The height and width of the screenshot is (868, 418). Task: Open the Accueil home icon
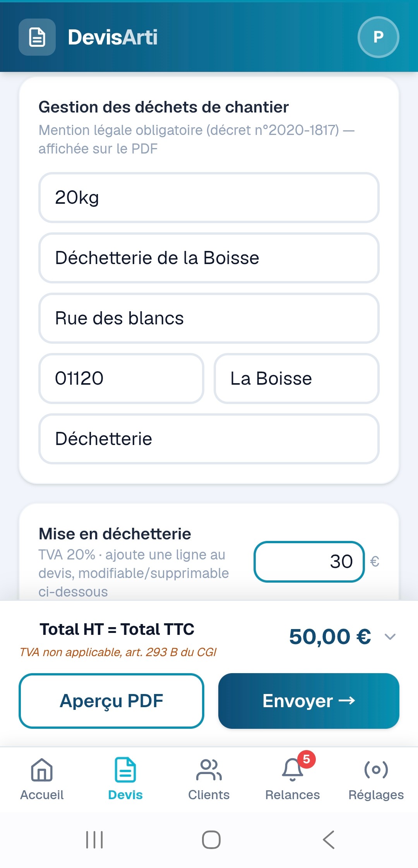42,770
